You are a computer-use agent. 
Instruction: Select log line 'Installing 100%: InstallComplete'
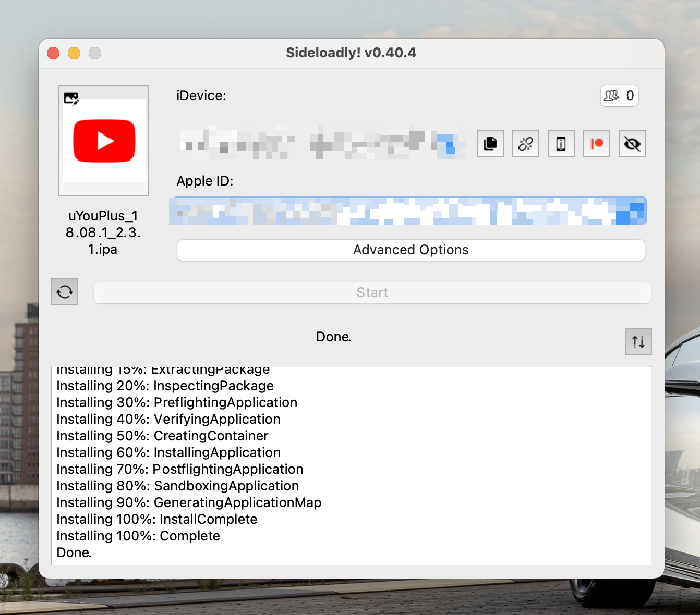click(x=157, y=519)
